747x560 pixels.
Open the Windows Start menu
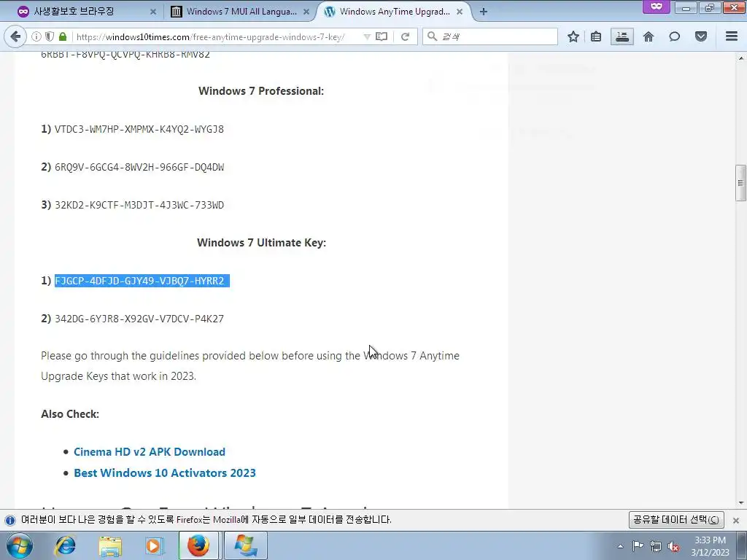click(20, 545)
